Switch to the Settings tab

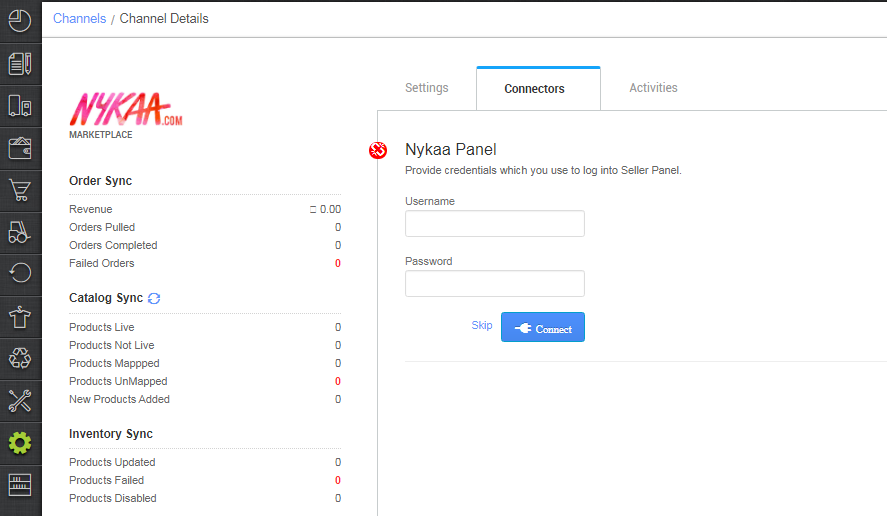426,88
